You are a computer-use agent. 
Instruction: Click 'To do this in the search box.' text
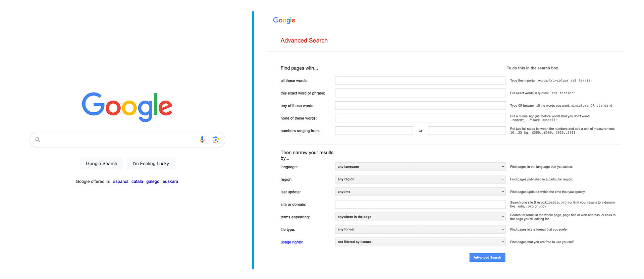coord(533,68)
